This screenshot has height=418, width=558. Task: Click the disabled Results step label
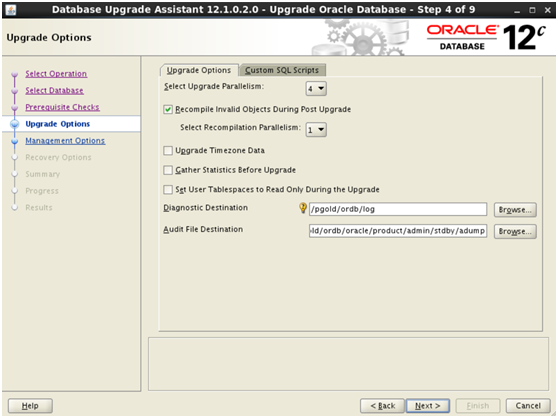pyautogui.click(x=39, y=208)
